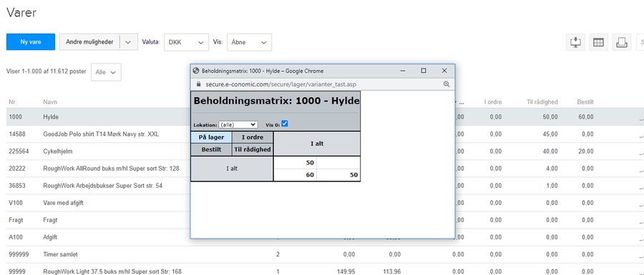This screenshot has width=644, height=275.
Task: Click the Ny vare button
Action: (x=31, y=42)
